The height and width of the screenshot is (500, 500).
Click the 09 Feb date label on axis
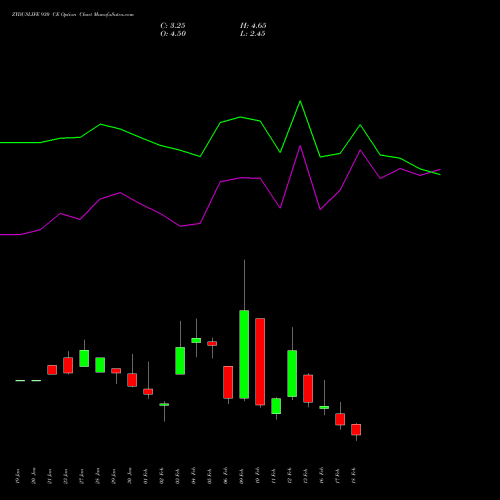coord(242,476)
